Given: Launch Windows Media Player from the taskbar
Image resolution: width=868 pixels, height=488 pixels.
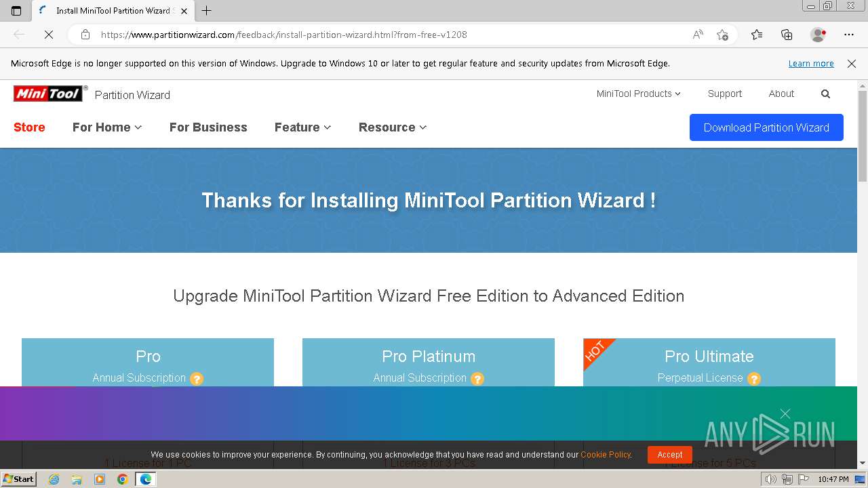Looking at the screenshot, I should coord(100,479).
